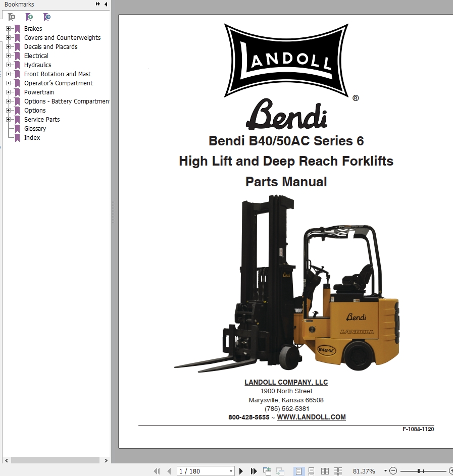The image size is (453, 476).
Task: Open the bookmarks panel options arrows
Action: (x=98, y=4)
